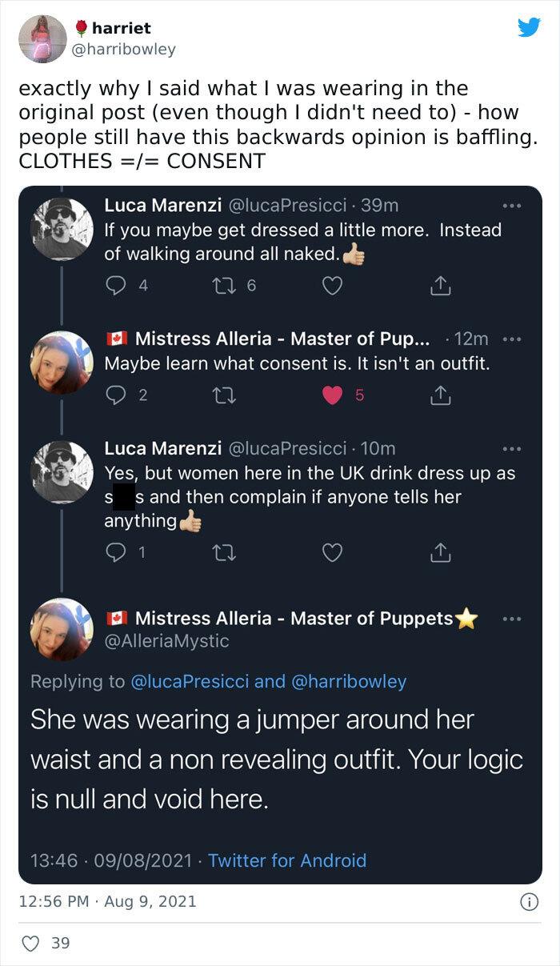Image resolution: width=560 pixels, height=966 pixels.
Task: Share Luca Marenzi's first tweet via share arrow
Action: click(x=440, y=284)
